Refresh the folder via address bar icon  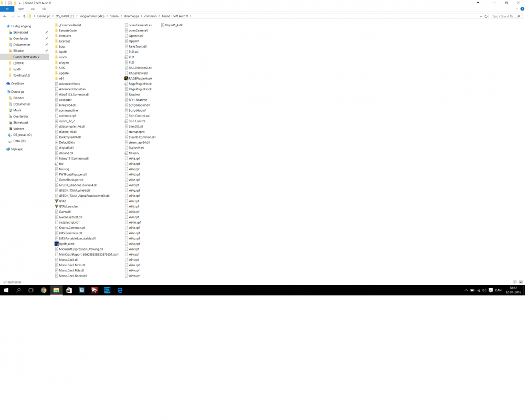click(x=486, y=16)
